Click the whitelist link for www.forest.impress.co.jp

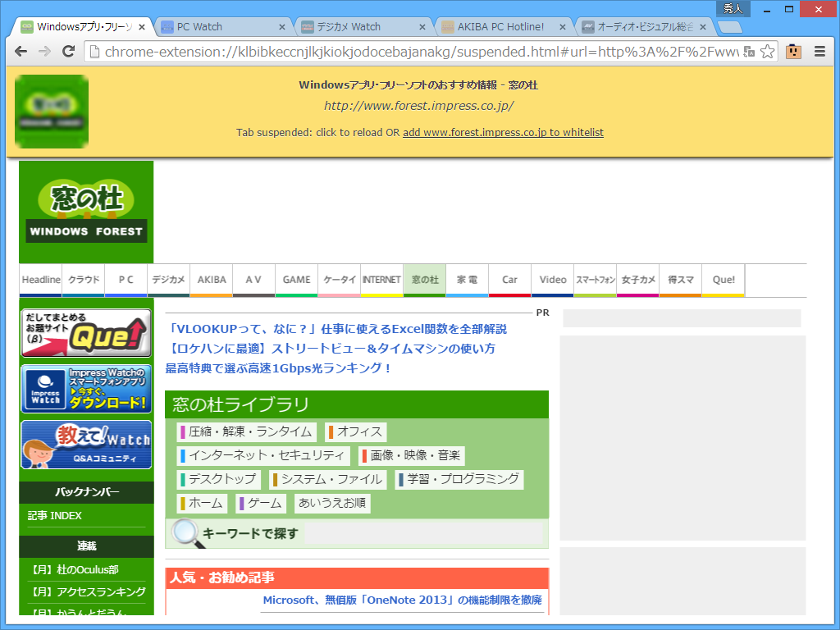[x=503, y=132]
